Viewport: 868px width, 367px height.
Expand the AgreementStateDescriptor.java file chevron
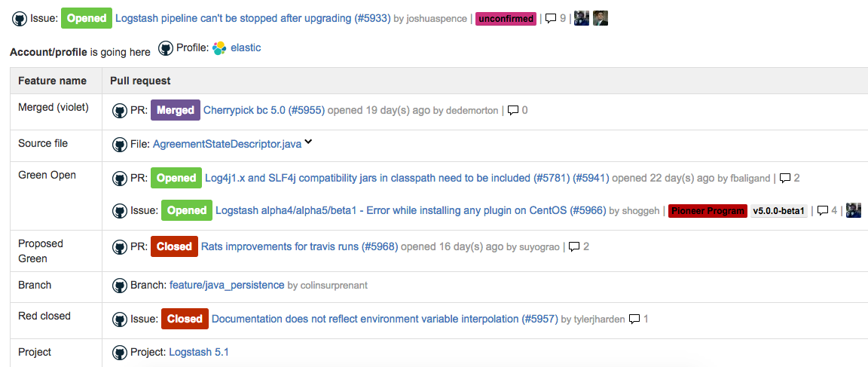click(x=308, y=142)
